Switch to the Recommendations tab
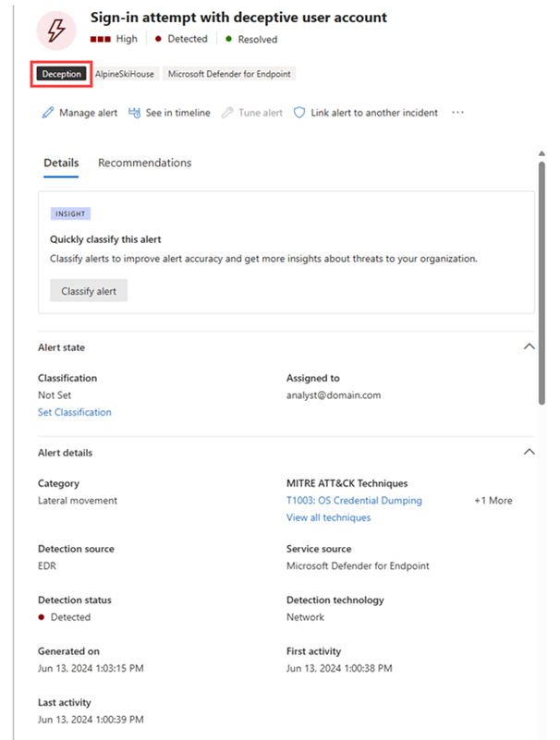The width and height of the screenshot is (560, 740). [x=144, y=163]
